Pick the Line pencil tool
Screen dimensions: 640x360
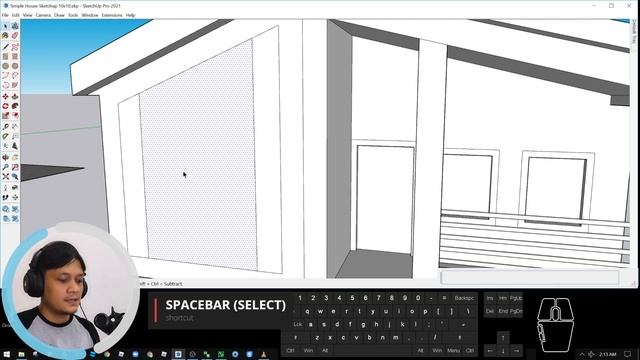coord(5,47)
